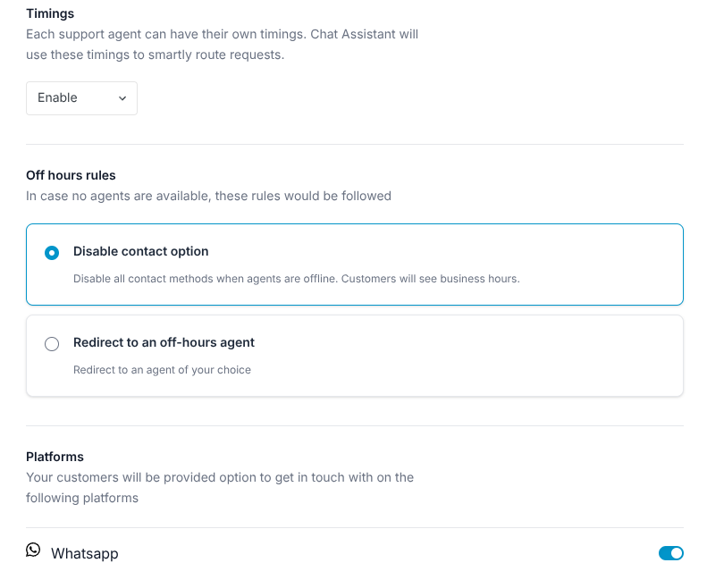Click the WhatsApp logo icon
The height and width of the screenshot is (588, 707).
(x=33, y=550)
